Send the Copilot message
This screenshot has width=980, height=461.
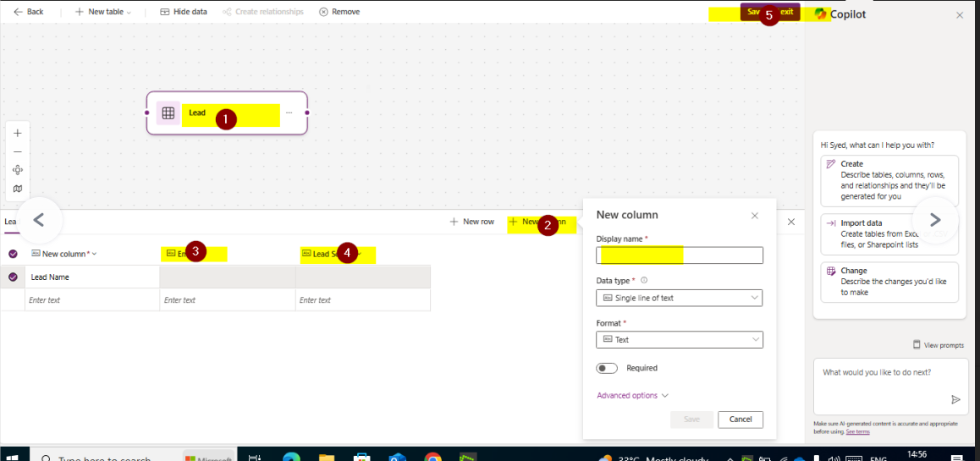pyautogui.click(x=955, y=400)
